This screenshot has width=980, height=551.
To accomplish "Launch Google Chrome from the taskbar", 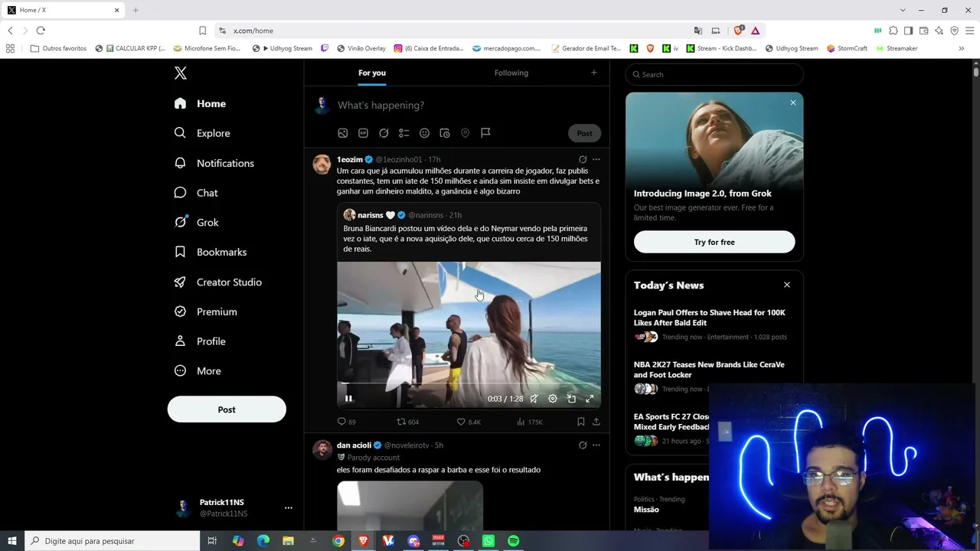I will point(338,541).
